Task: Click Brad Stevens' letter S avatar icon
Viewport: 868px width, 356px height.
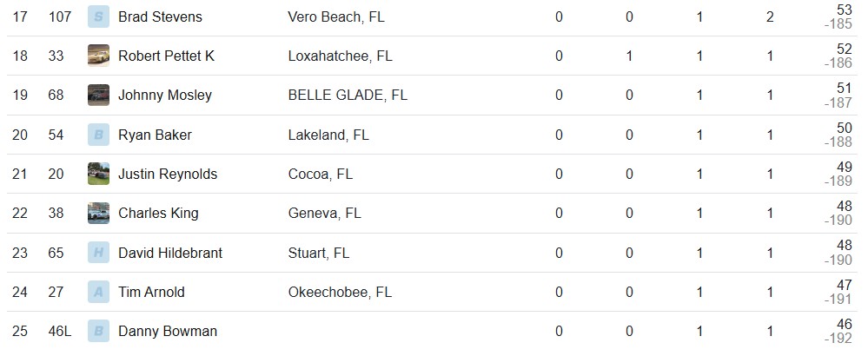Action: click(x=98, y=16)
